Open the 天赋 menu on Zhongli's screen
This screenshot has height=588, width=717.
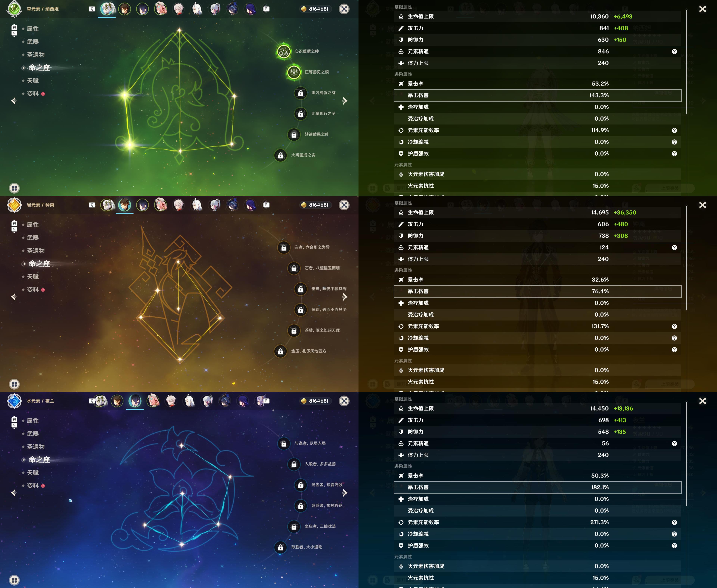pos(32,277)
